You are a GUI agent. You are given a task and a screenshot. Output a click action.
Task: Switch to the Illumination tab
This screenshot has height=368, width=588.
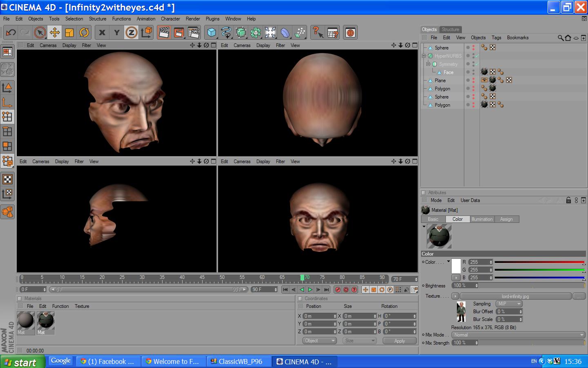click(482, 219)
